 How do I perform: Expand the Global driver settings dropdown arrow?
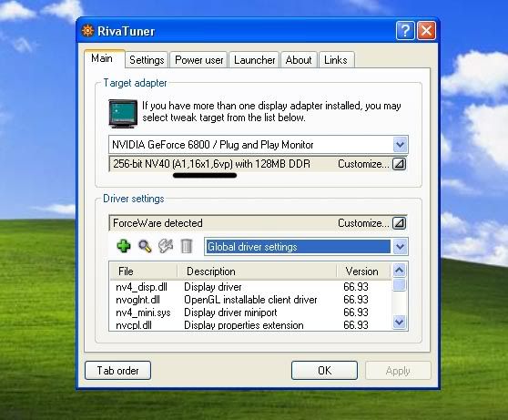point(400,247)
